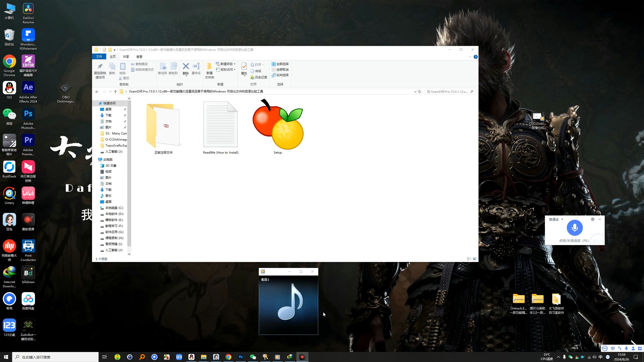Click the microphone button in voice panel
This screenshot has height=362, width=644.
coord(575,228)
